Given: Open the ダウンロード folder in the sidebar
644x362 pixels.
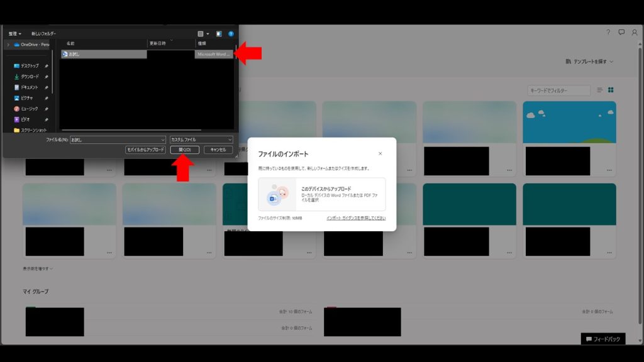Looking at the screenshot, I should tap(30, 77).
